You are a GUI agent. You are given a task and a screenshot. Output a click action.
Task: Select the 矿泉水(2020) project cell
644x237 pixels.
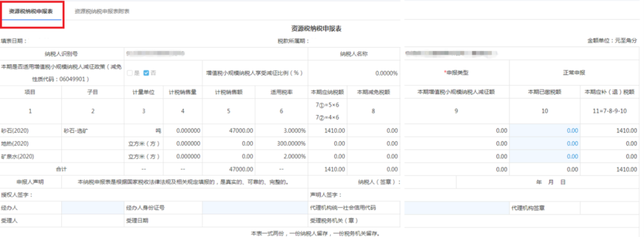31,157
